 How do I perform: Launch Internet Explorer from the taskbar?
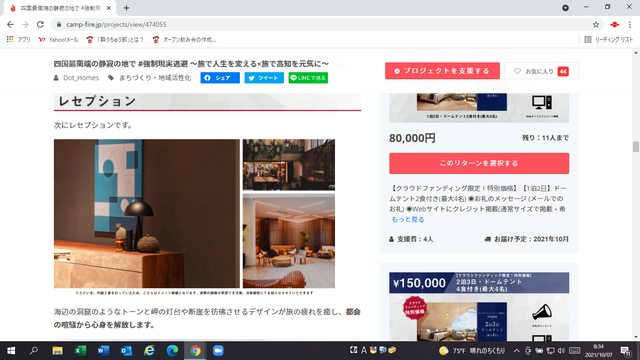point(149,351)
